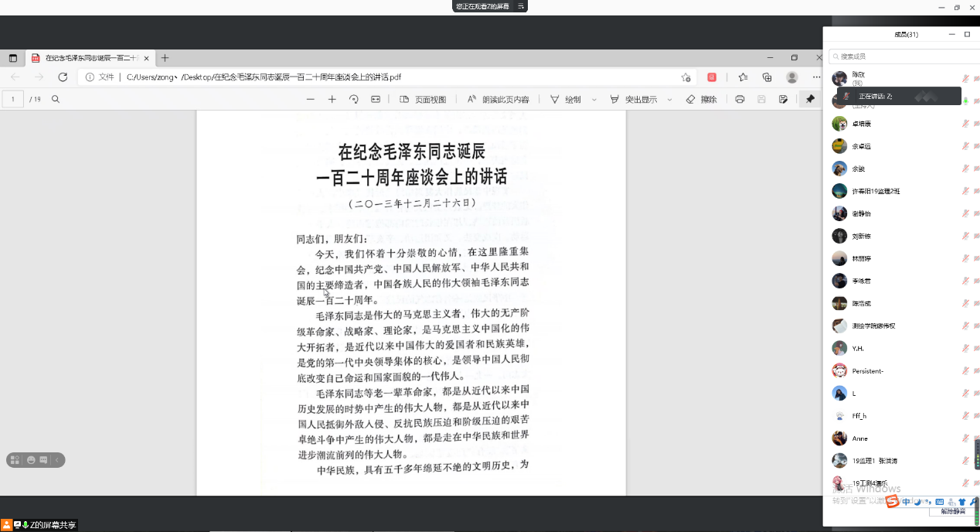Refresh the browser page
This screenshot has width=980, height=532.
click(x=63, y=77)
